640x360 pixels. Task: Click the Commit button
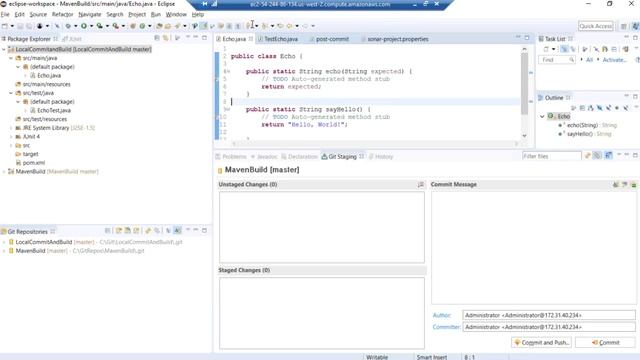(605, 342)
